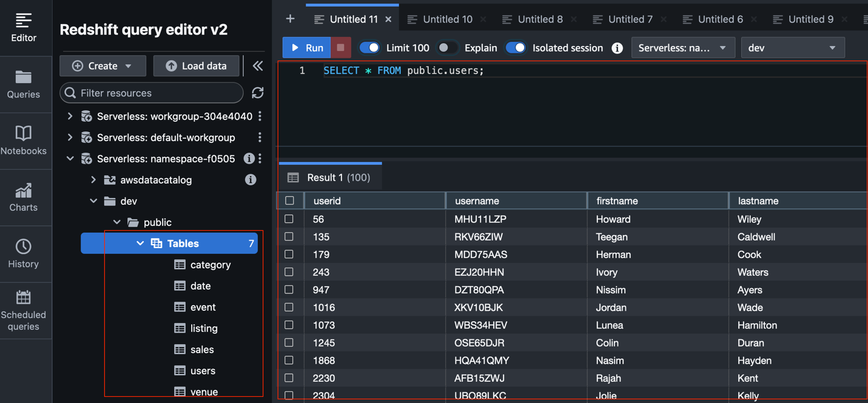Screen dimensions: 868x403
Task: Expand the awsdatacatalog node
Action: (93, 179)
